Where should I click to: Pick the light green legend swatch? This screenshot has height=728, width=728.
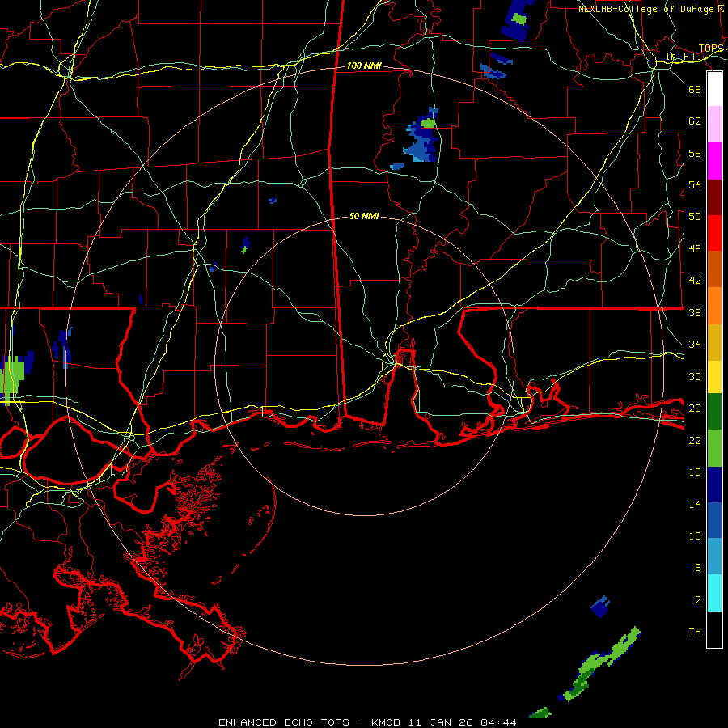[x=714, y=448]
